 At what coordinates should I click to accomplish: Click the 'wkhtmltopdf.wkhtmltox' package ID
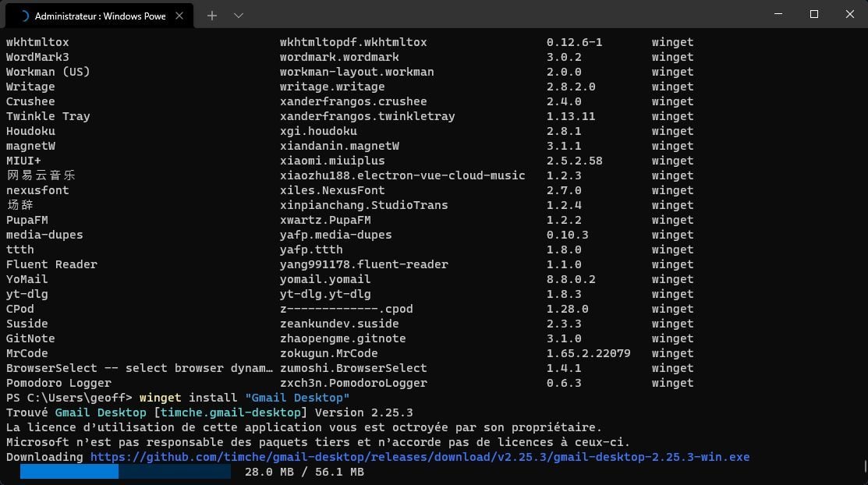(x=353, y=42)
